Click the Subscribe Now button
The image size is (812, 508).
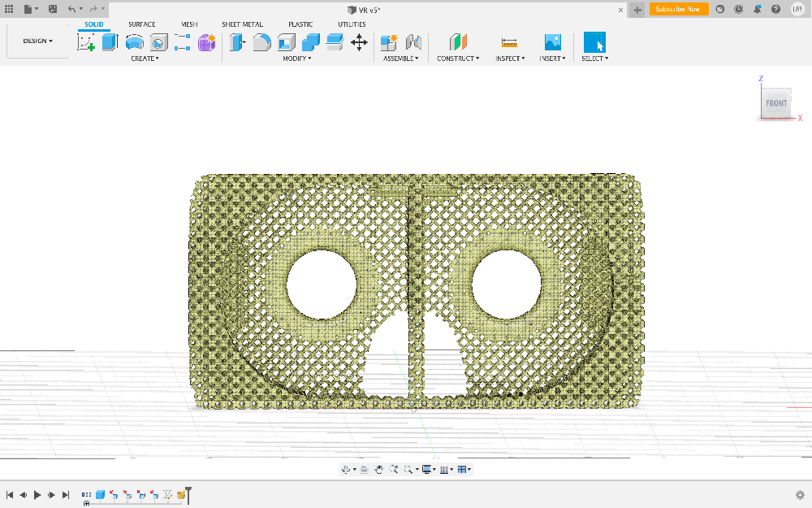point(678,9)
